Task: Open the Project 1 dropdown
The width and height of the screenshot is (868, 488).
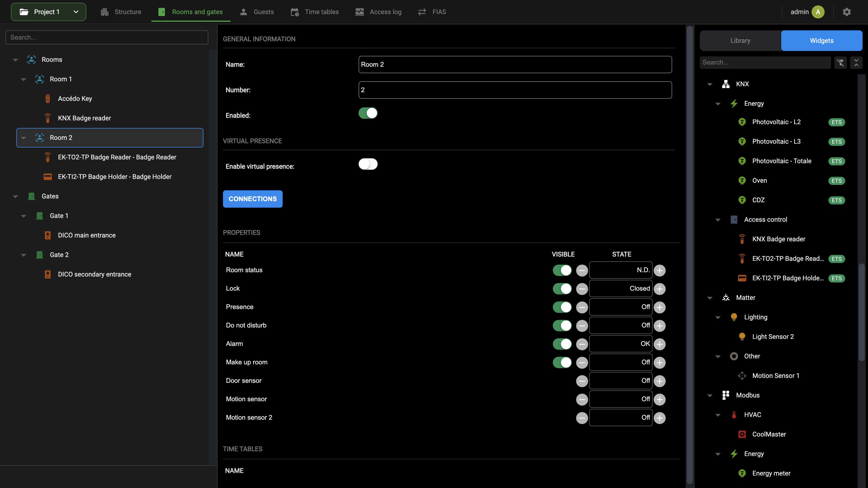Action: (49, 12)
